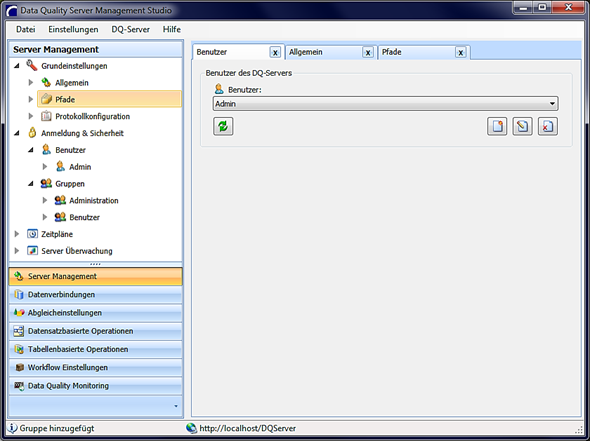Switch to the Allgemein tab
The height and width of the screenshot is (441, 590).
(324, 52)
